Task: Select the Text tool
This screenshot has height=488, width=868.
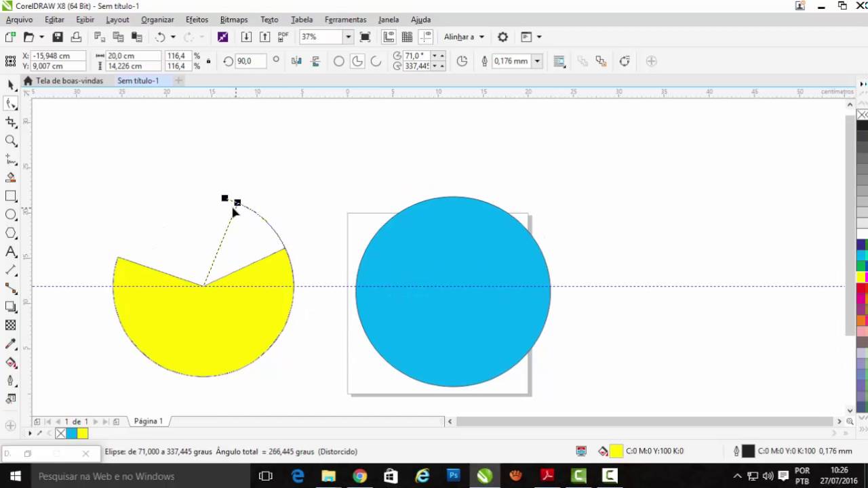Action: pyautogui.click(x=11, y=251)
